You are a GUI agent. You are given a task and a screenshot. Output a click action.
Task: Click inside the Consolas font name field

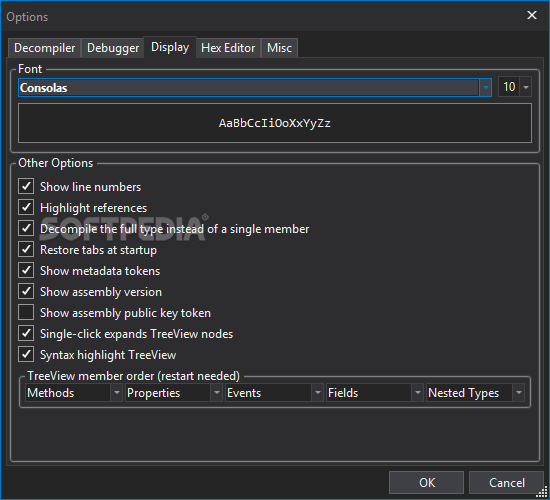coord(248,87)
